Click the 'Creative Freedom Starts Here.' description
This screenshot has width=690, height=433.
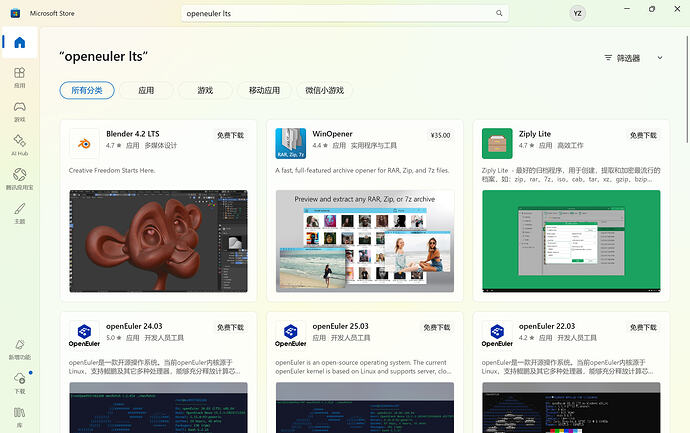pos(112,170)
